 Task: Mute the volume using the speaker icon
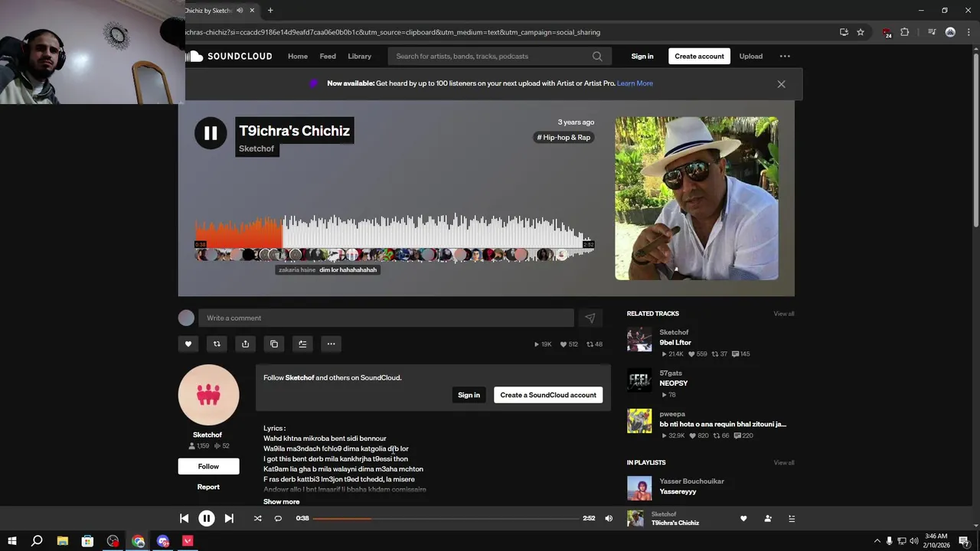609,518
